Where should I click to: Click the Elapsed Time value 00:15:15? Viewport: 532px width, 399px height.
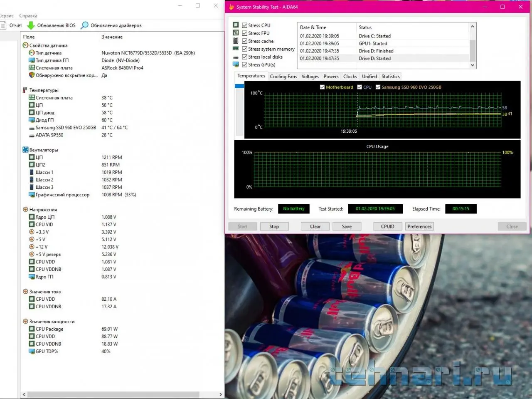click(x=461, y=209)
